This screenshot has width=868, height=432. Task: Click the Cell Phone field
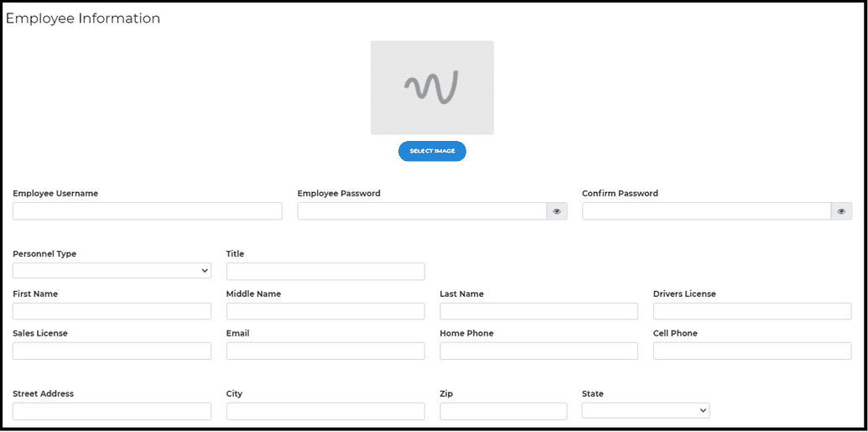tap(752, 351)
